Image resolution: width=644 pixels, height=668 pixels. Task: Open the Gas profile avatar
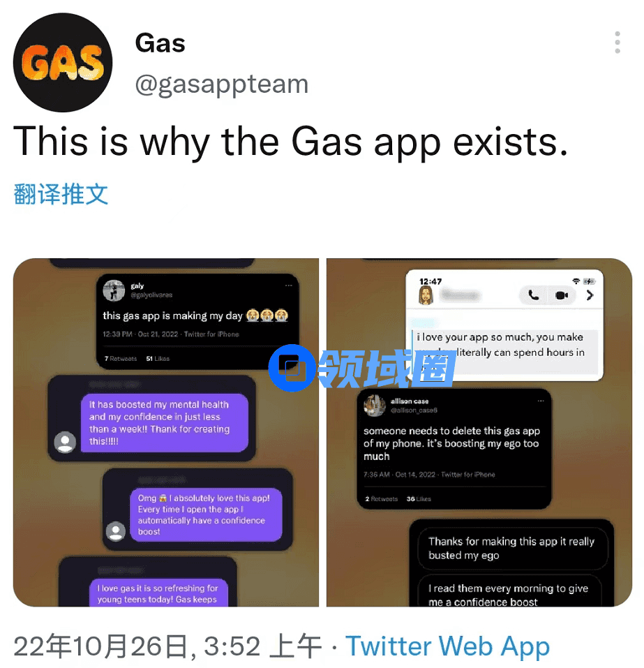(x=63, y=63)
